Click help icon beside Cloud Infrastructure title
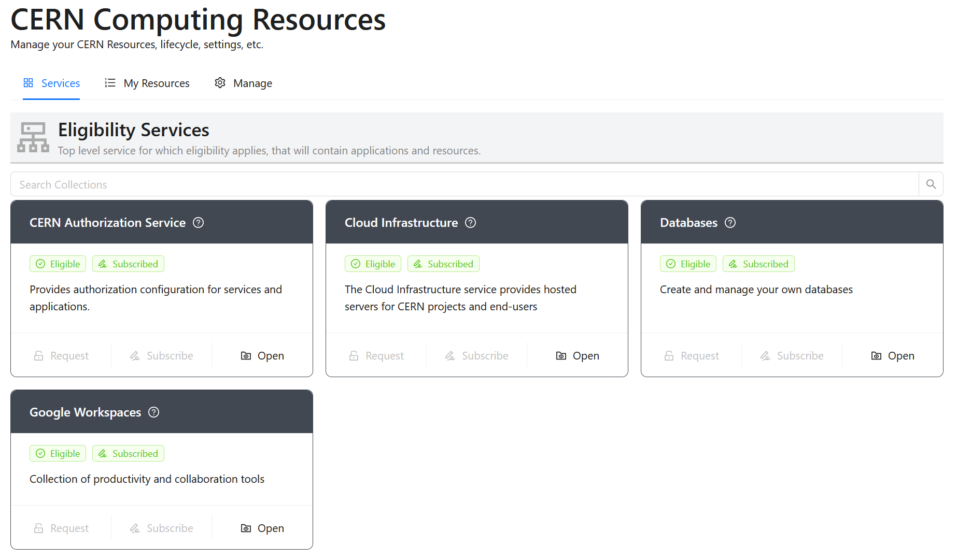This screenshot has width=957, height=560. [x=470, y=223]
